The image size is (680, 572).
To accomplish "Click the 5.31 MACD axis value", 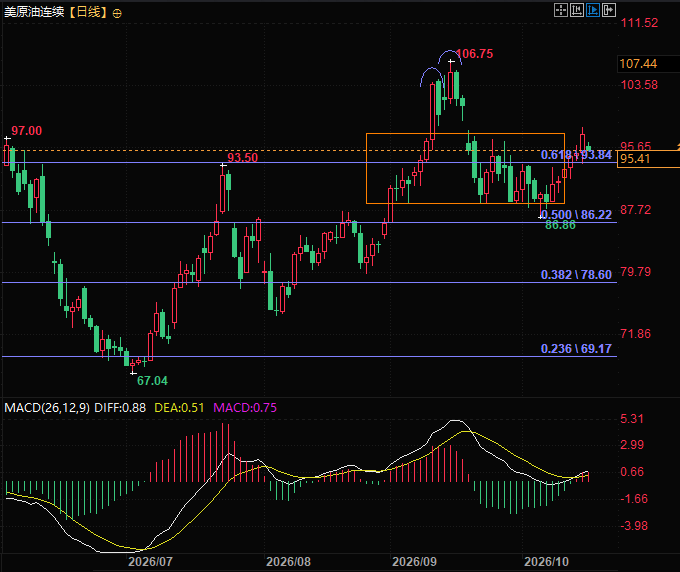I will pyautogui.click(x=632, y=418).
